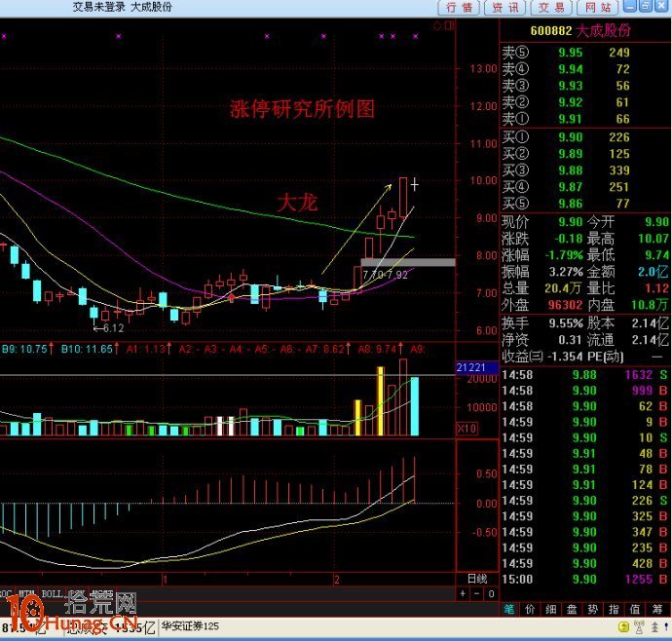Select the 14:59 9.91 124 B tick row
The width and height of the screenshot is (672, 641).
(x=584, y=485)
